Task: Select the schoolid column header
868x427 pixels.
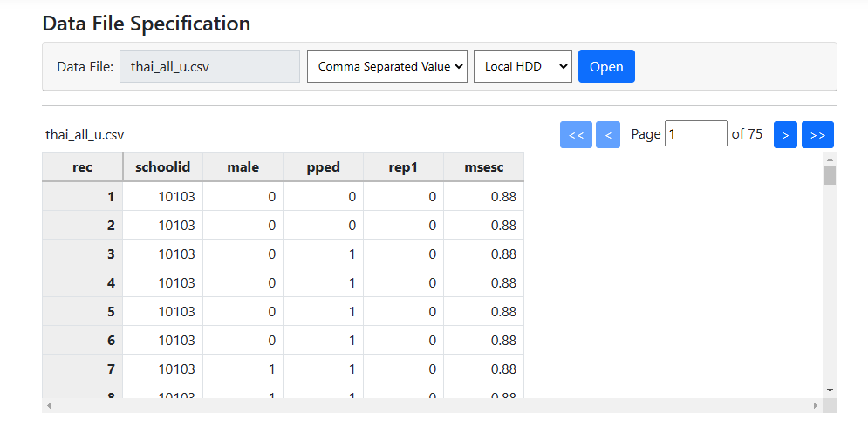Action: [x=162, y=167]
